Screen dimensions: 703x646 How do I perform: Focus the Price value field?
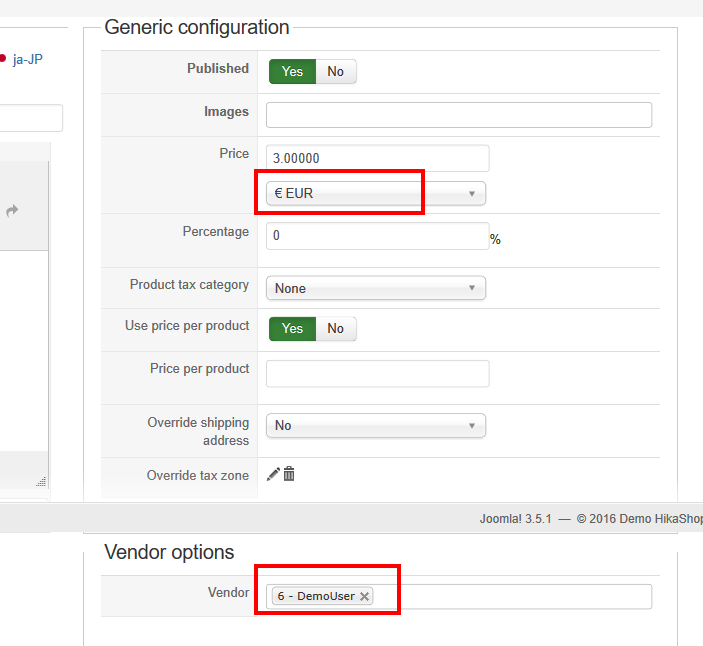pyautogui.click(x=378, y=158)
